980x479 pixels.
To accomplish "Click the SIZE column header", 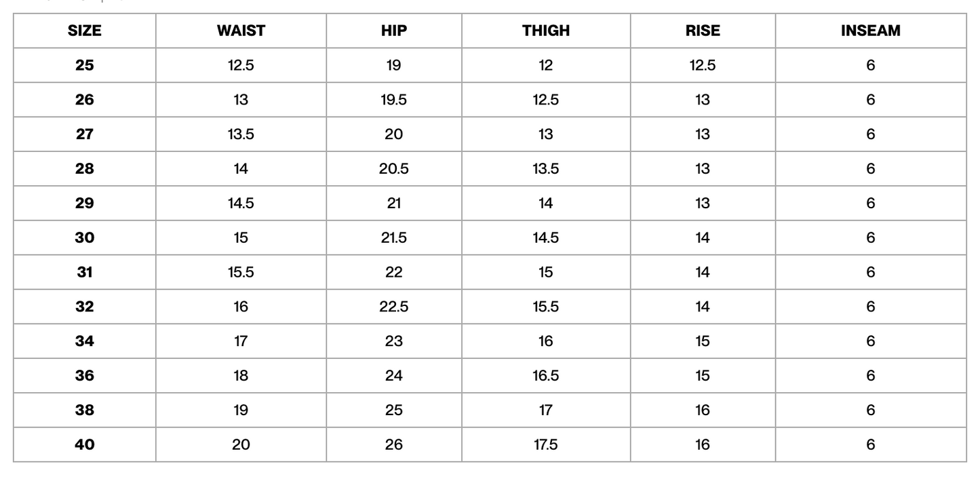I will [85, 31].
